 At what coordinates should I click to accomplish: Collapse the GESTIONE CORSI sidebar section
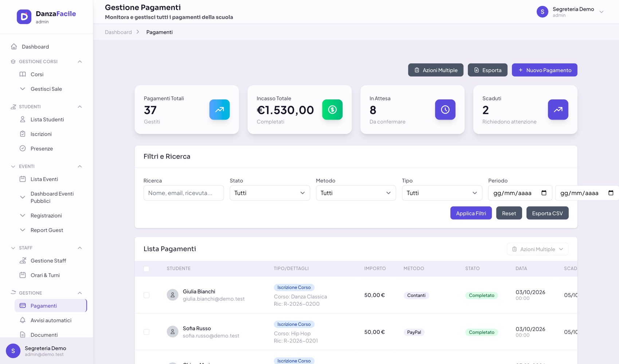(80, 62)
